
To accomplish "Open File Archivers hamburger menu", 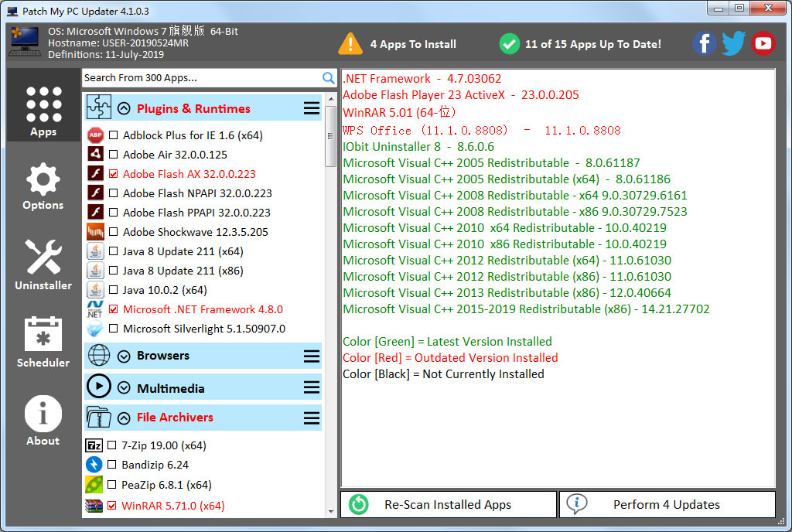I will (x=312, y=418).
